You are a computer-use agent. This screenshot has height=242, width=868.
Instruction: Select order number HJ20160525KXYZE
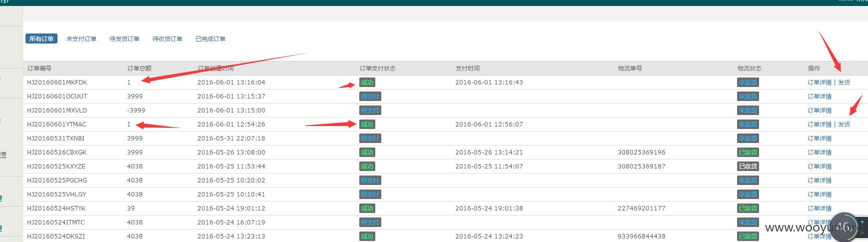tap(56, 166)
